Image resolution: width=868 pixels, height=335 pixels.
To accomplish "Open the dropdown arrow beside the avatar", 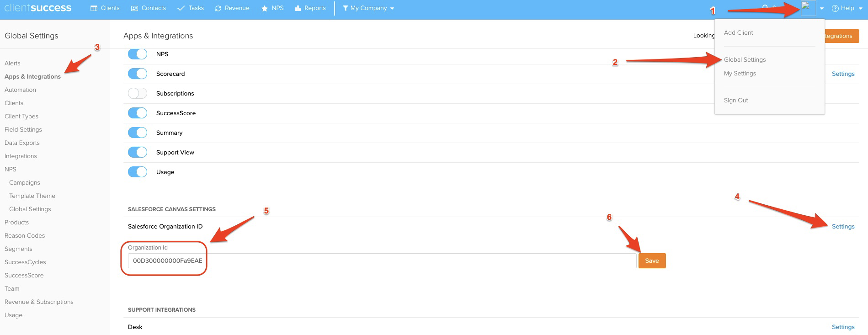I will point(822,9).
